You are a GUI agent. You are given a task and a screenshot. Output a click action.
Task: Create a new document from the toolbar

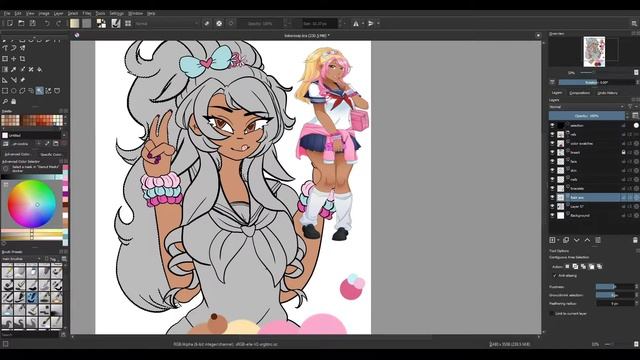(9, 24)
